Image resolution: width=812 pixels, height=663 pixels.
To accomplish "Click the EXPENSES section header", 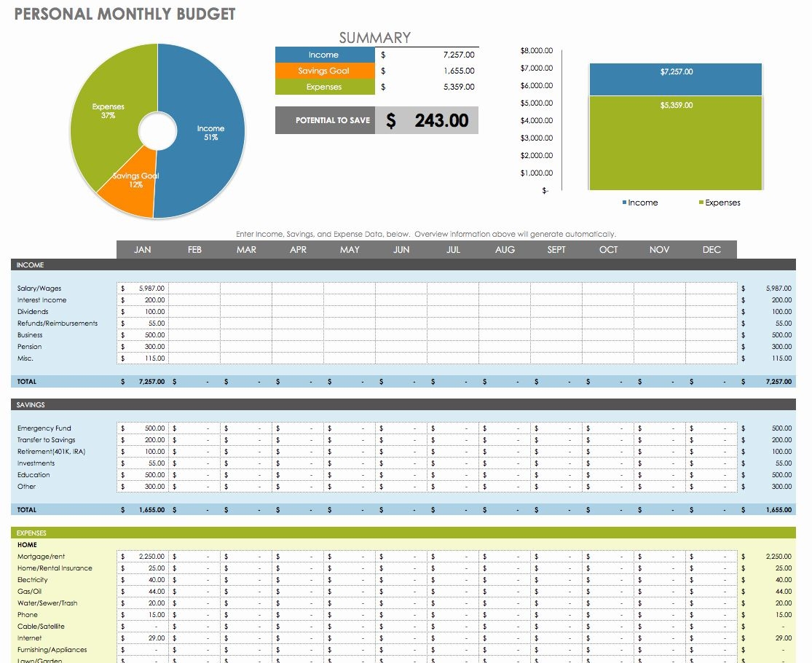I will click(x=403, y=533).
